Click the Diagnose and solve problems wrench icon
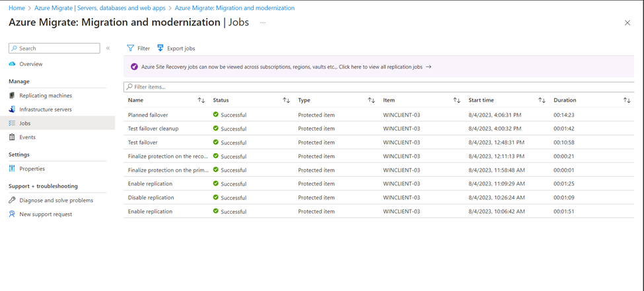Viewport: 644px width, 291px height. click(x=12, y=201)
